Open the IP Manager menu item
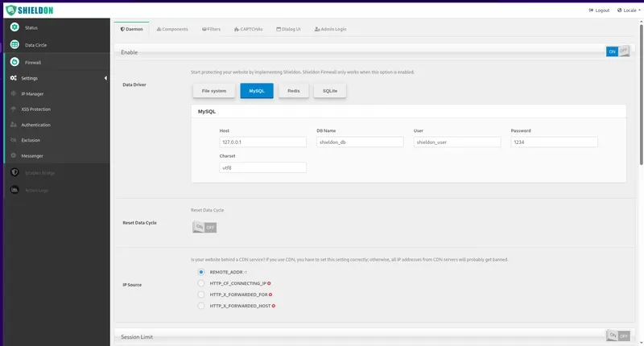Screen dimensions: 644x346 [57, 93]
